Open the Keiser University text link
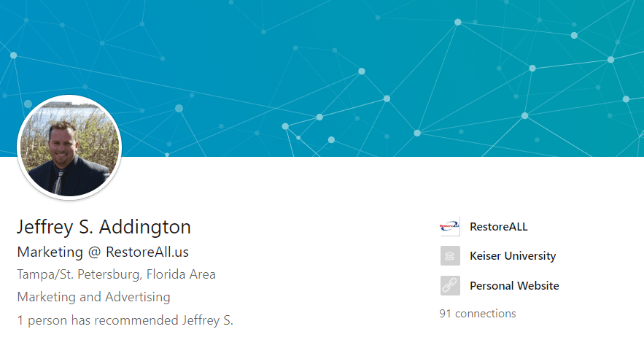Image resolution: width=644 pixels, height=348 pixels. [513, 256]
